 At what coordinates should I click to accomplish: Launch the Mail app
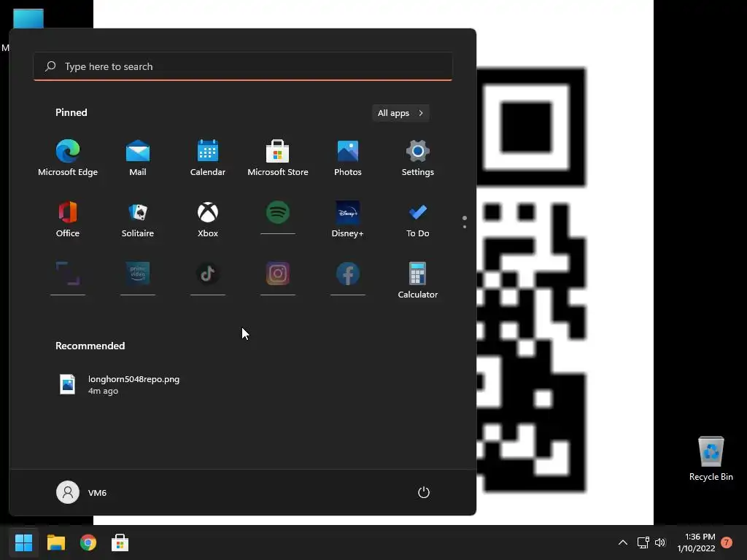tap(138, 158)
